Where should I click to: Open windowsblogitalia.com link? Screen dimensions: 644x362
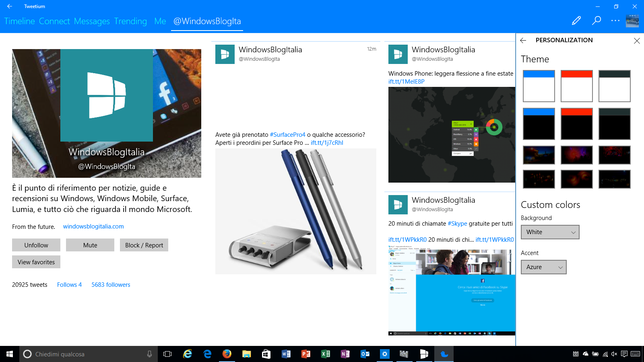93,226
